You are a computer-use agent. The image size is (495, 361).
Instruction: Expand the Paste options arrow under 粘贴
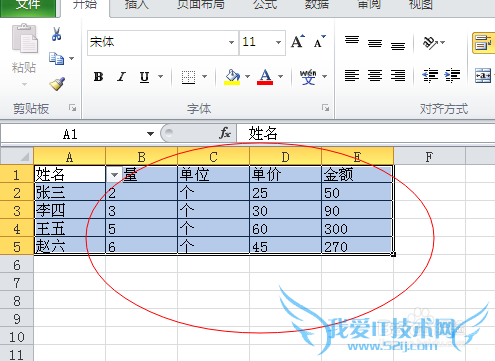[x=24, y=84]
